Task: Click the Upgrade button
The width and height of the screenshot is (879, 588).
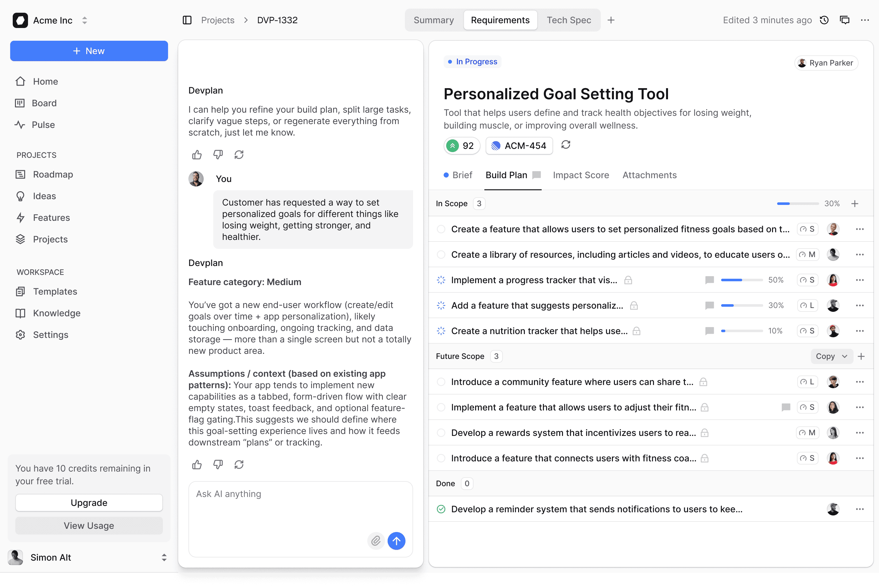Action: click(89, 502)
